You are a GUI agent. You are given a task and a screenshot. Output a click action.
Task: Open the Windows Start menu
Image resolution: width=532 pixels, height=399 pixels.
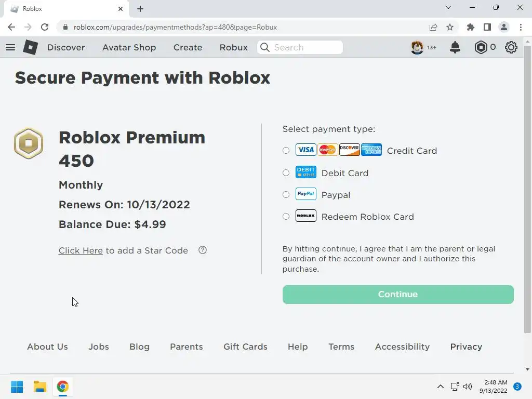pos(17,387)
